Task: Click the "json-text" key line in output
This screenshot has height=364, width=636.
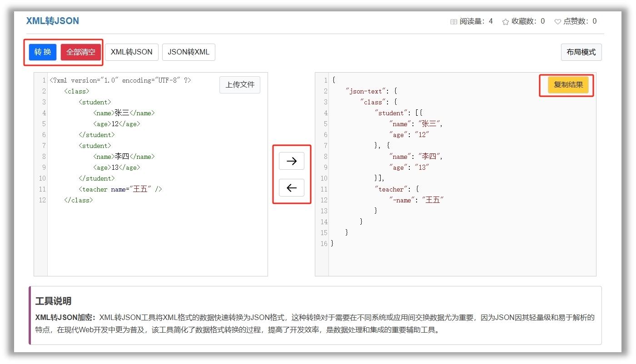Action: click(372, 91)
